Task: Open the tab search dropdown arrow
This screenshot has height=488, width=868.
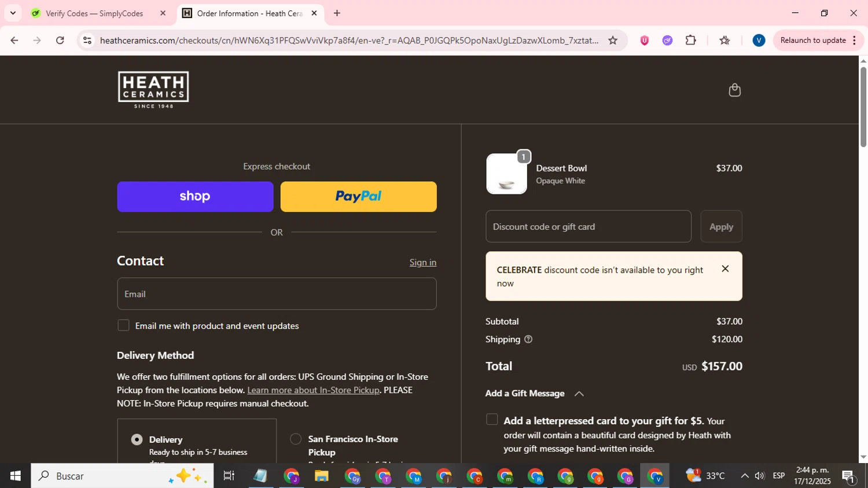Action: click(13, 13)
